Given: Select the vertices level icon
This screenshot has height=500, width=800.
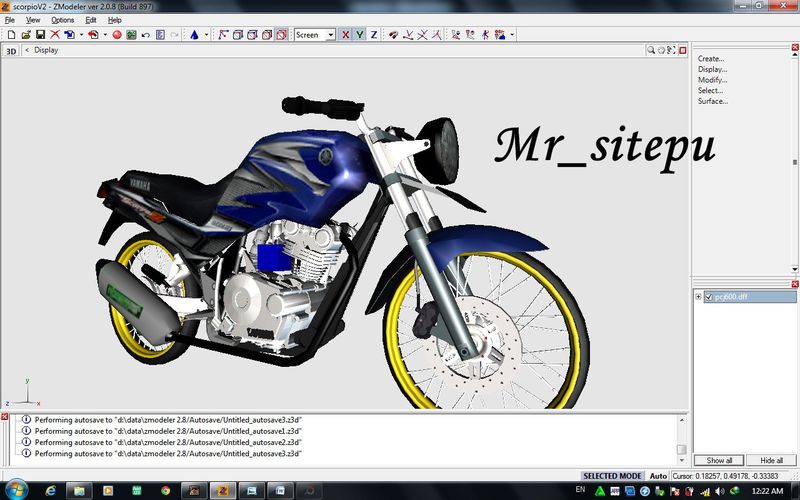Looking at the screenshot, I should [x=223, y=35].
